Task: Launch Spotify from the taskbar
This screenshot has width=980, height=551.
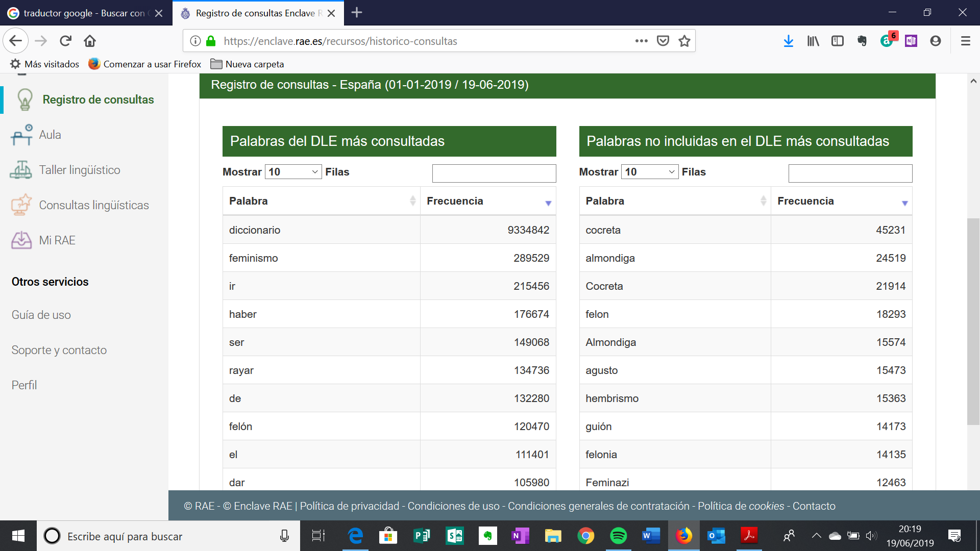Action: (x=618, y=536)
